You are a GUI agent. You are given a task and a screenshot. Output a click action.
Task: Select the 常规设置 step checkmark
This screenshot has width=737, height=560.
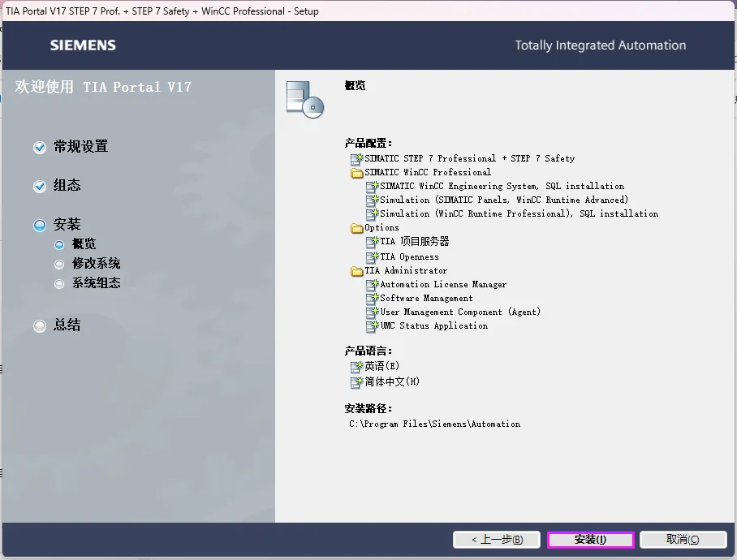click(40, 148)
